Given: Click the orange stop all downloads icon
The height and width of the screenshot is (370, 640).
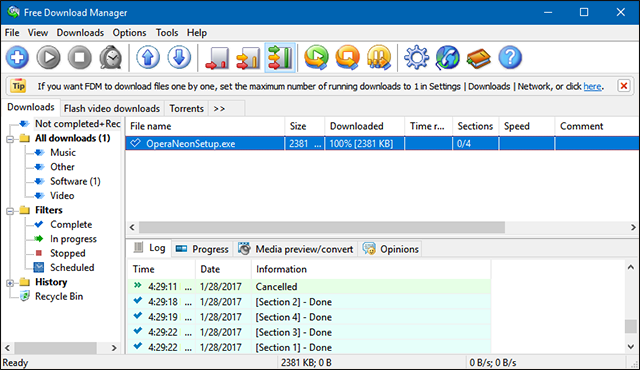Looking at the screenshot, I should coord(347,58).
